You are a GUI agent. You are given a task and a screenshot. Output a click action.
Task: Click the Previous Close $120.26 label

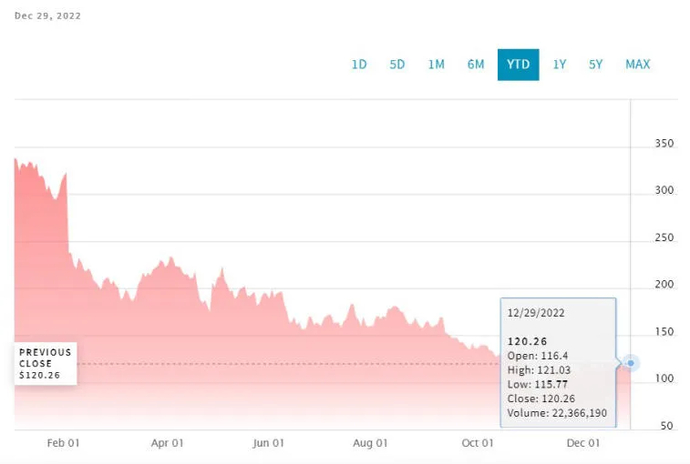click(46, 364)
